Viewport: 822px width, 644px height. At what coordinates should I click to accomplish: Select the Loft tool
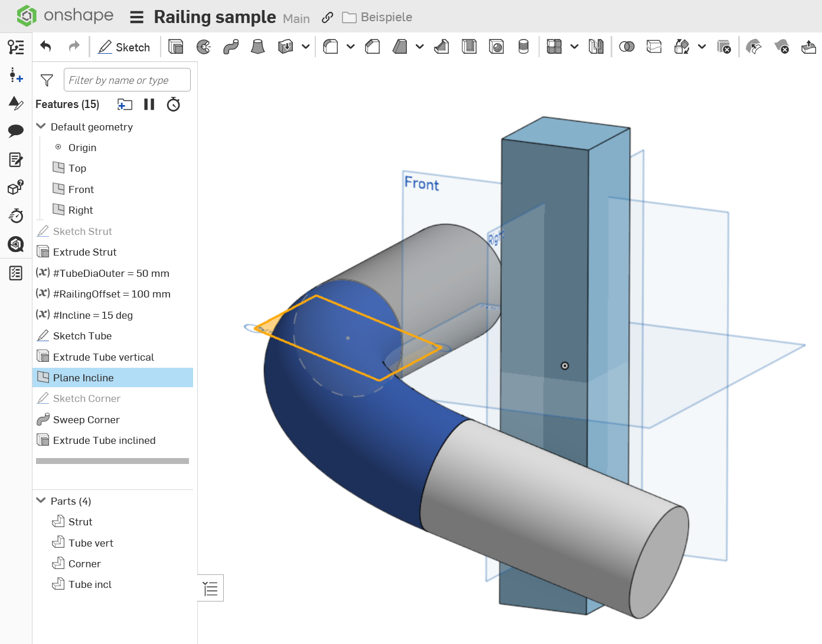pos(258,47)
